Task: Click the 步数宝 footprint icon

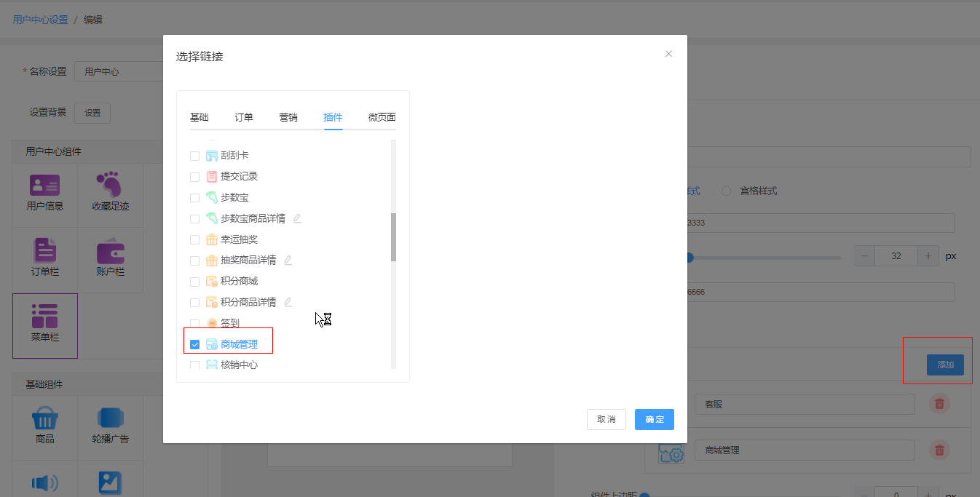Action: coord(212,198)
